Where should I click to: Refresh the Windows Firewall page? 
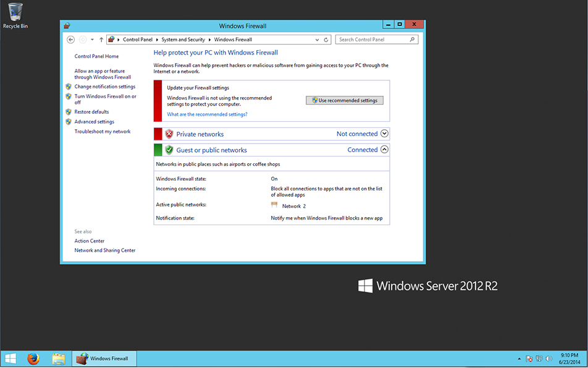(x=326, y=40)
